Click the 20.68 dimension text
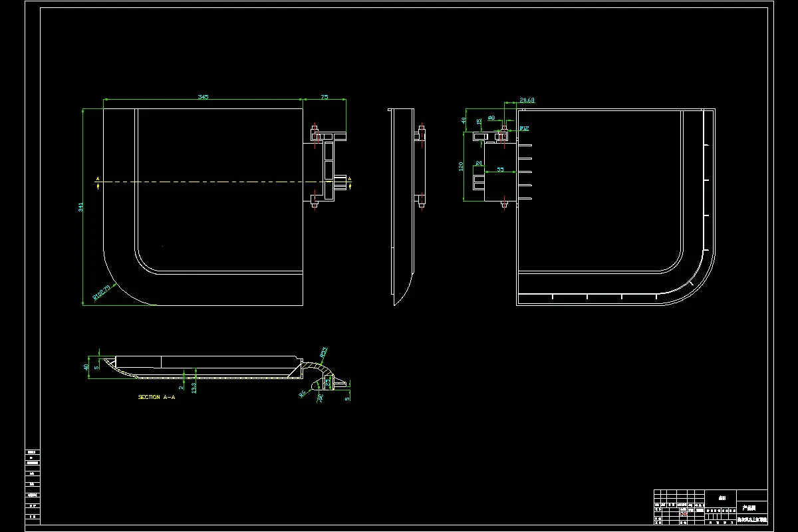Viewport: 798px width, 532px height. pyautogui.click(x=527, y=100)
